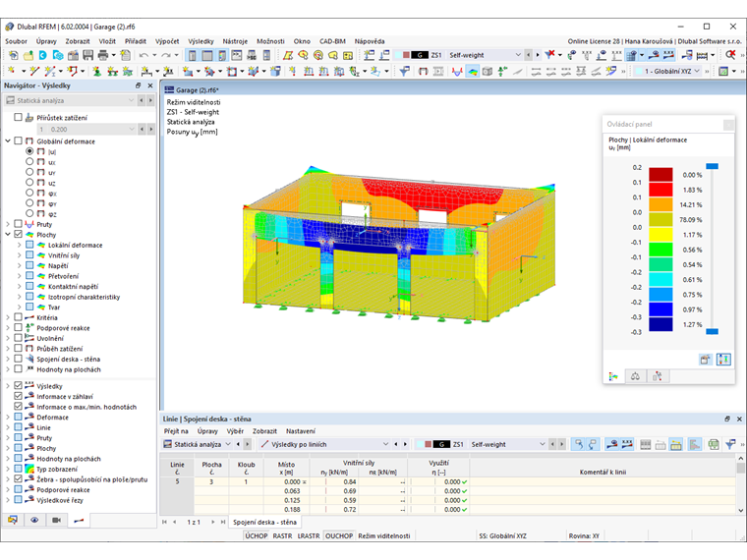This screenshot has width=747, height=560.
Task: Expand the Lokální deformace tree node
Action: [19, 245]
